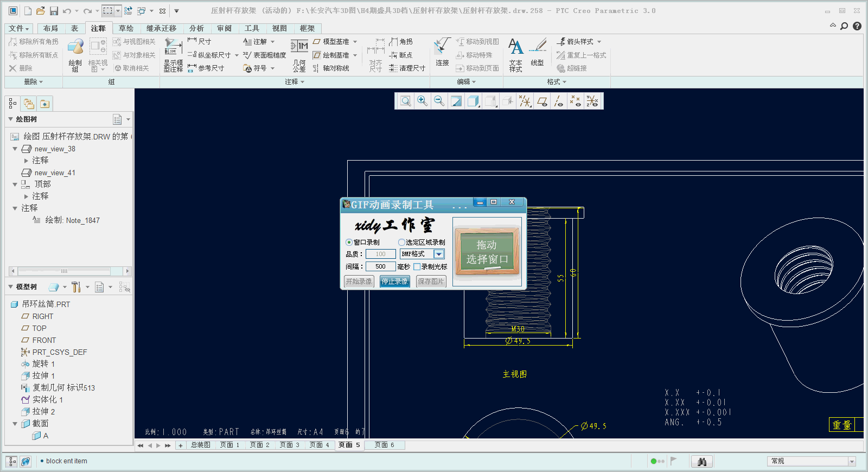
Task: Click the Display Style cube icon
Action: click(x=474, y=101)
